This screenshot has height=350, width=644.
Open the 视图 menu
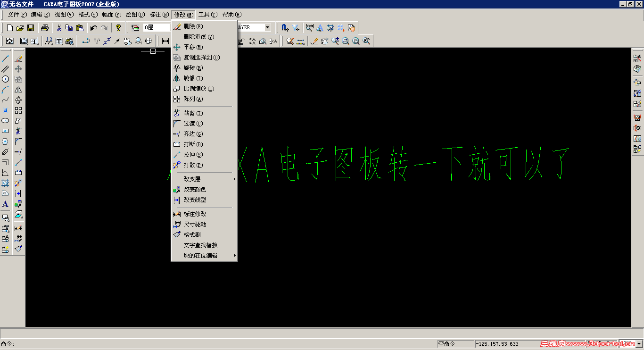[x=64, y=15]
